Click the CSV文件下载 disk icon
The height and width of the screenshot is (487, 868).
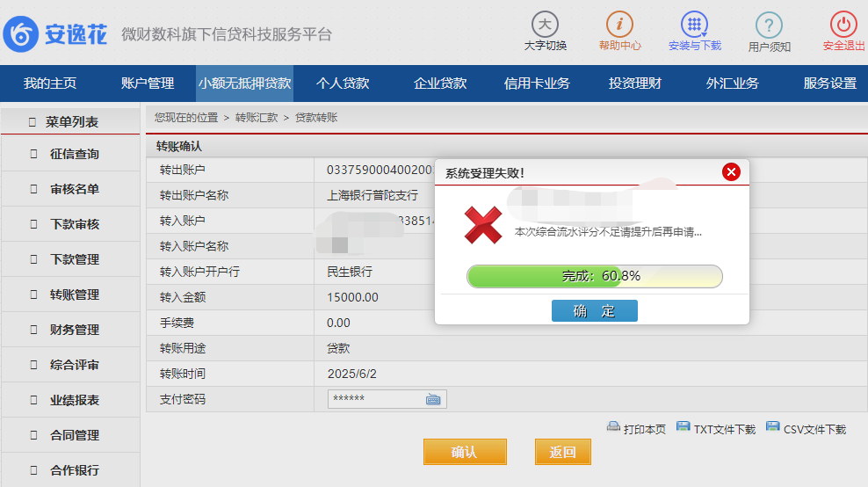(x=773, y=426)
